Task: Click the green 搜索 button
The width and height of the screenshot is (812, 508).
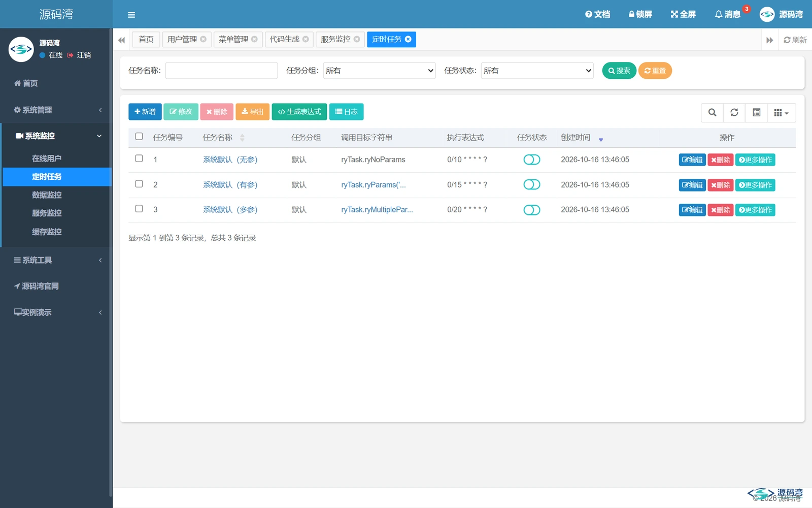Action: [x=619, y=71]
